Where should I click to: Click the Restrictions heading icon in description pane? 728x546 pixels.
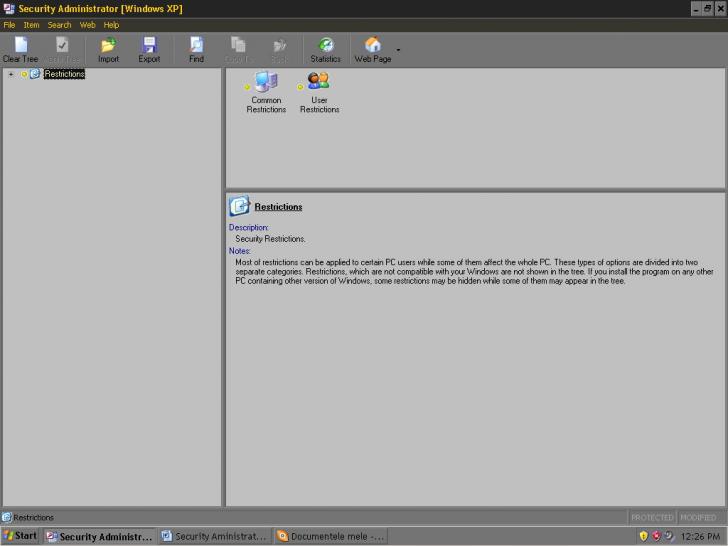pyautogui.click(x=239, y=206)
